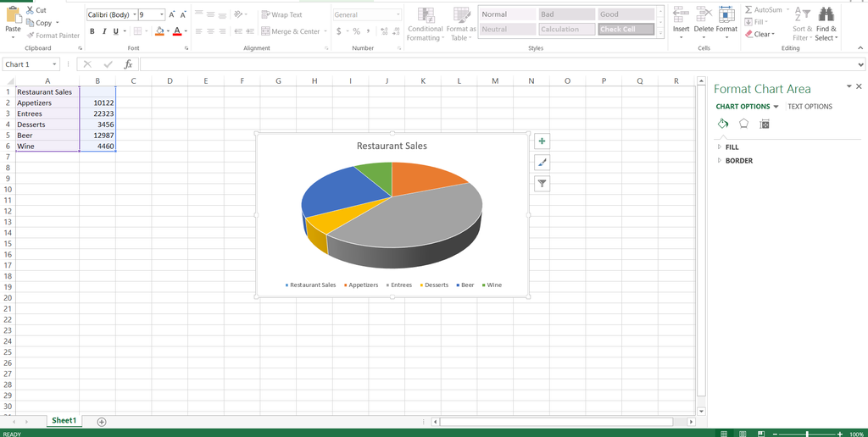Open the font size dropdown
This screenshot has height=437, width=868.
(162, 15)
